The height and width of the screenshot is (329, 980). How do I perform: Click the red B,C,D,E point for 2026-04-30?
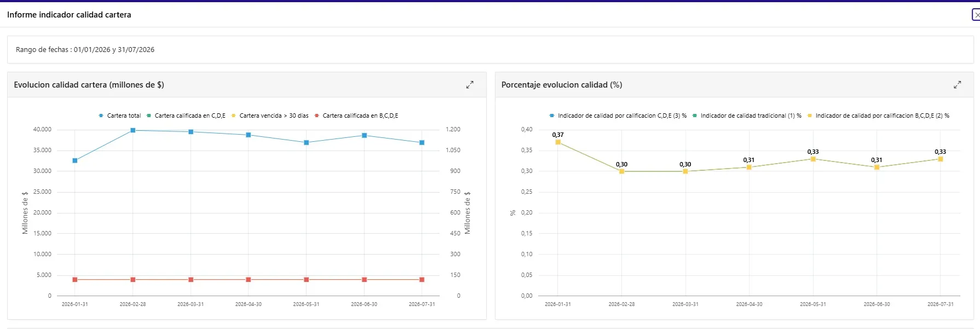point(249,280)
